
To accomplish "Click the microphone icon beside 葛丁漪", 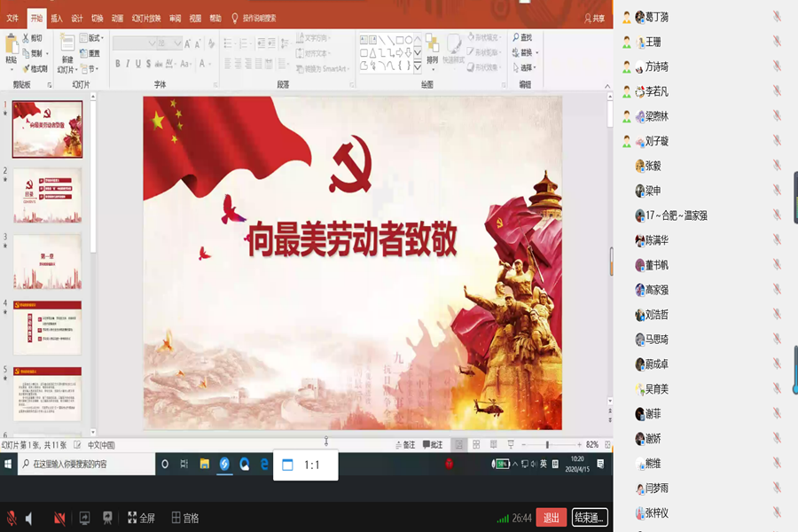I will click(x=777, y=17).
